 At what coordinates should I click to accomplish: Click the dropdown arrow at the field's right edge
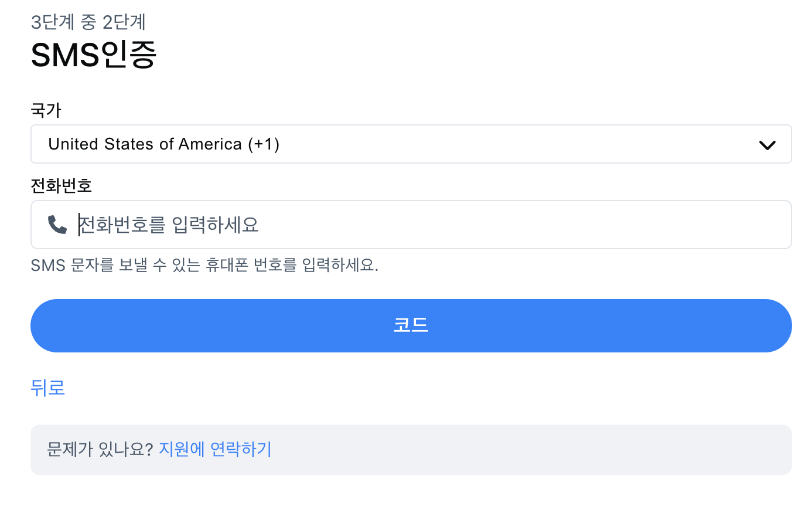point(767,144)
